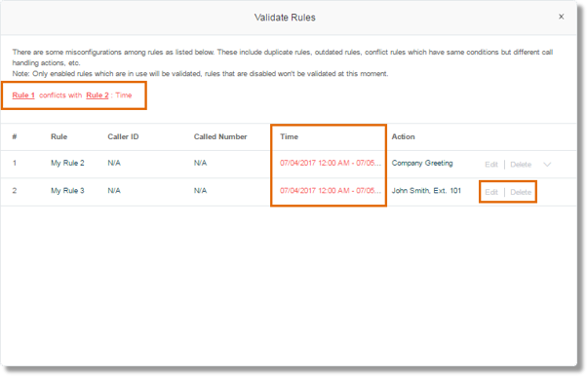Select the My Rule 3 name cell
The width and height of the screenshot is (588, 377).
click(67, 191)
